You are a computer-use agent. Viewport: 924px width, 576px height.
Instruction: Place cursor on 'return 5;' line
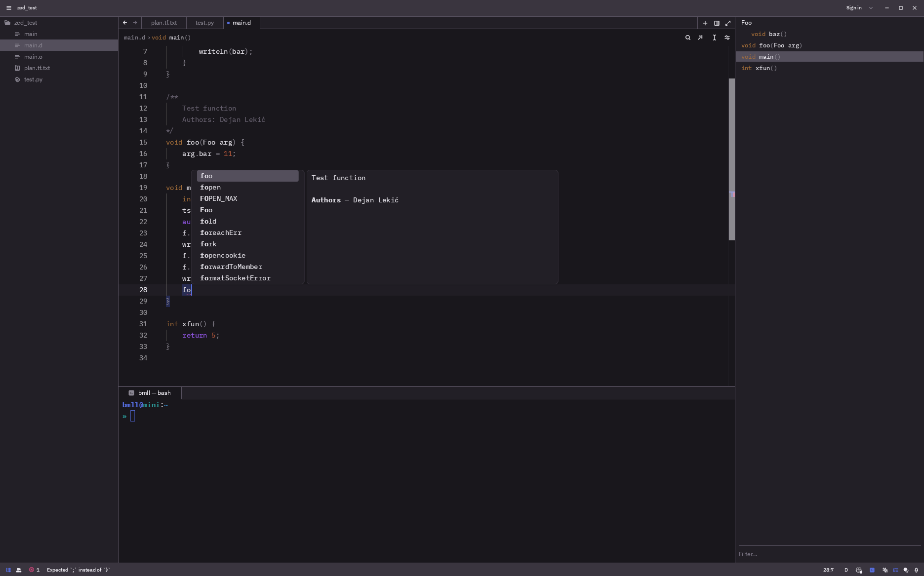(x=201, y=336)
